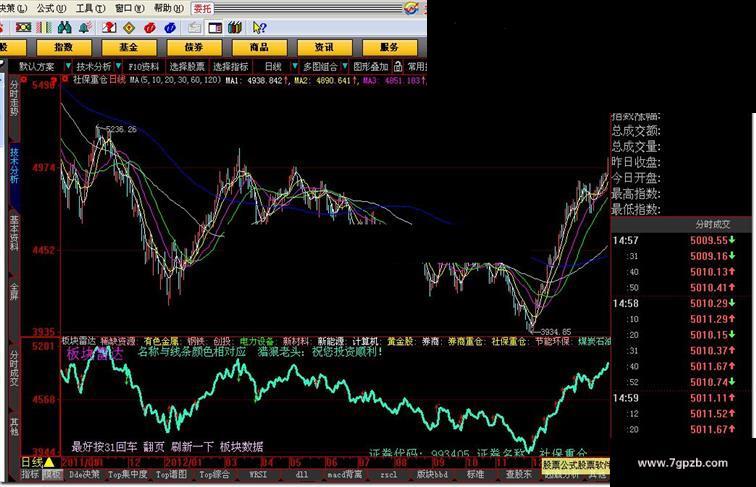Screen dimensions: 756x487
Task: Select the 板块bbd bottom tab
Action: click(432, 474)
